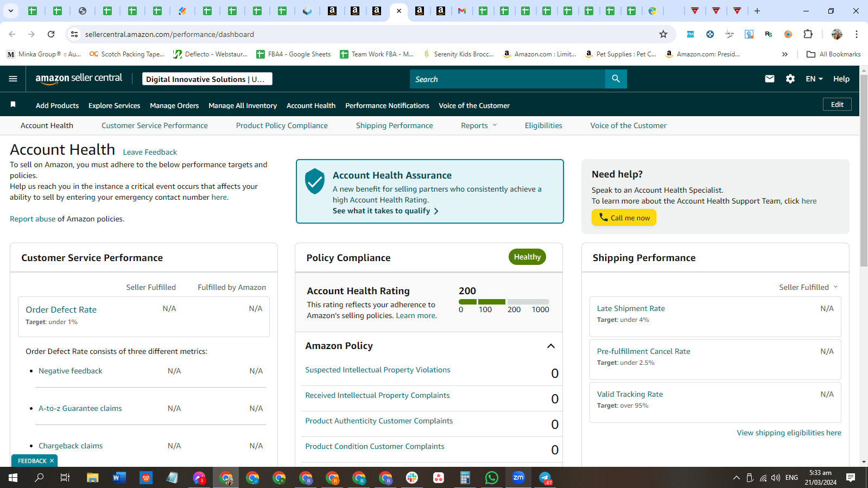This screenshot has width=868, height=488.
Task: Open Telegram from the taskbar
Action: pyautogui.click(x=545, y=478)
